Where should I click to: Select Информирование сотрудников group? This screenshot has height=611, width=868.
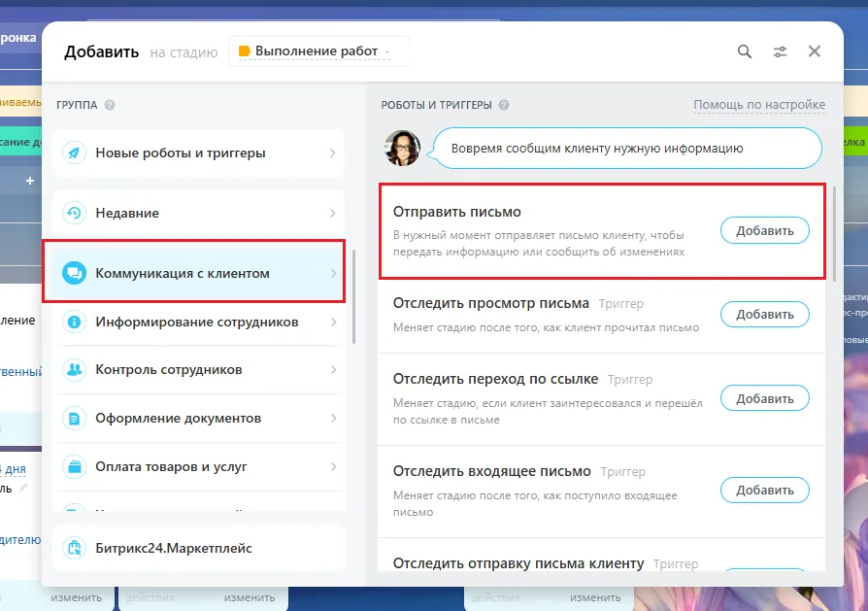tap(199, 322)
